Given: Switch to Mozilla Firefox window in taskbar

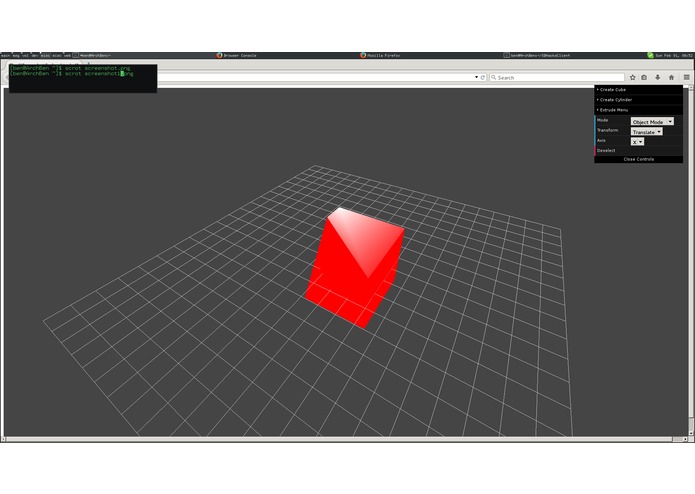Looking at the screenshot, I should (380, 55).
